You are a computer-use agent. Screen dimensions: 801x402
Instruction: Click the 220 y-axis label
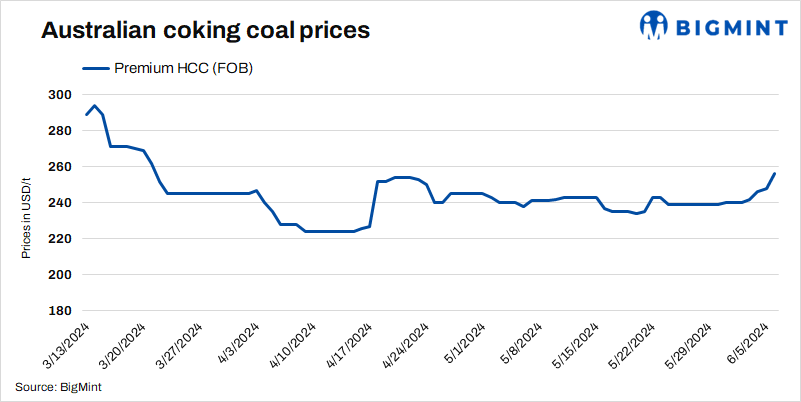60,239
